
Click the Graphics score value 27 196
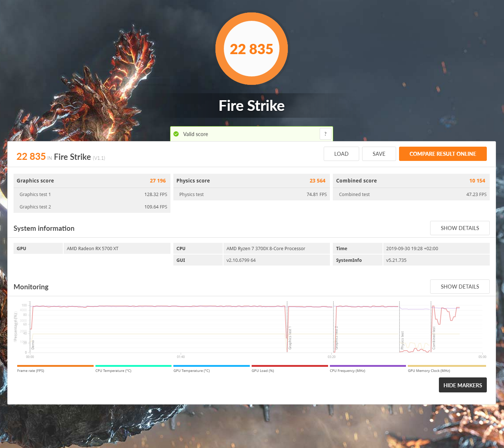[158, 181]
